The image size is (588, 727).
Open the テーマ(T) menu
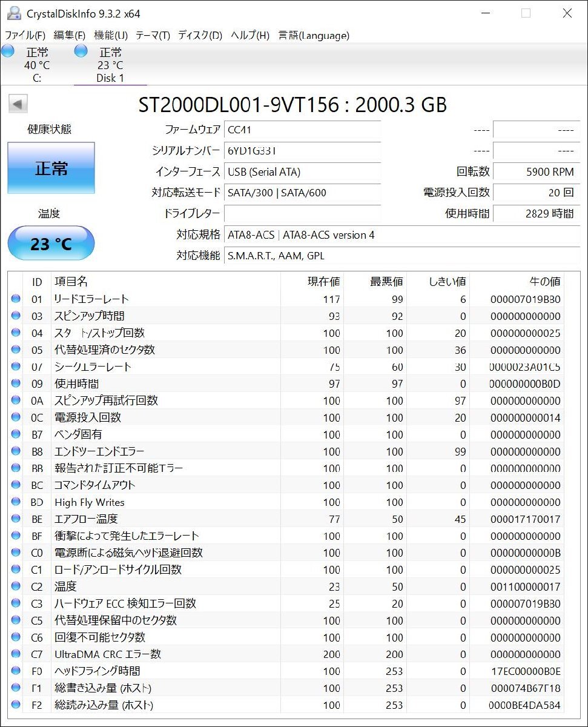pos(153,35)
